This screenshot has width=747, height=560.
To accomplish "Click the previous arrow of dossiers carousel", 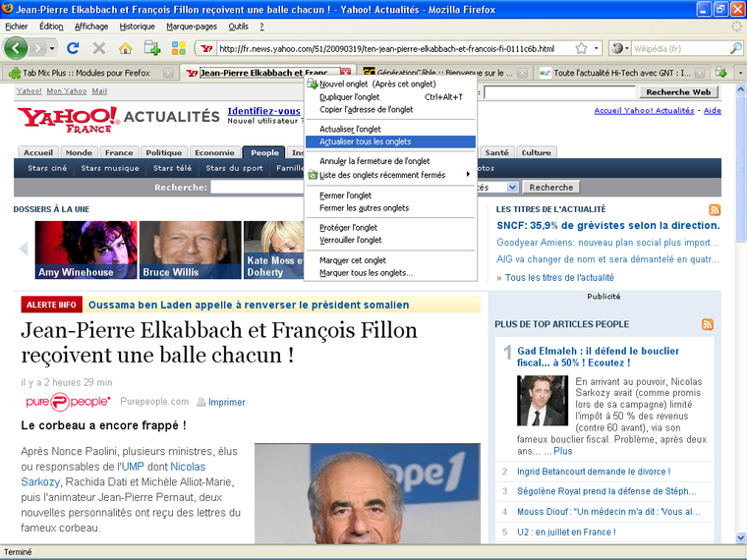I will tap(23, 249).
